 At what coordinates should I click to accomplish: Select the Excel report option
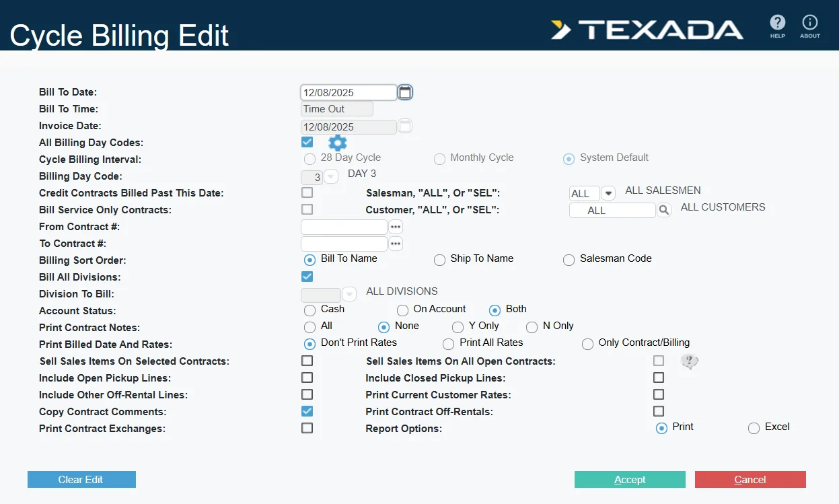[x=754, y=428]
